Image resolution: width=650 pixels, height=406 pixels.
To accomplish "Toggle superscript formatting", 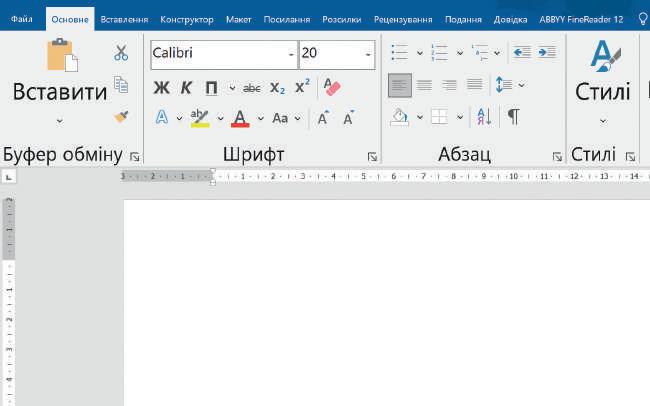I will pos(302,87).
